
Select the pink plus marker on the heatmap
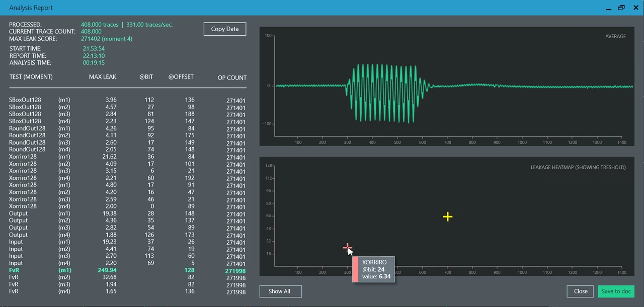click(347, 247)
